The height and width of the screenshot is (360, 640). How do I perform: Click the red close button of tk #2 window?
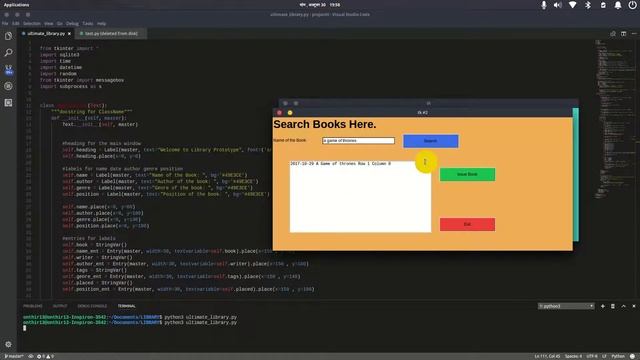pyautogui.click(x=280, y=113)
